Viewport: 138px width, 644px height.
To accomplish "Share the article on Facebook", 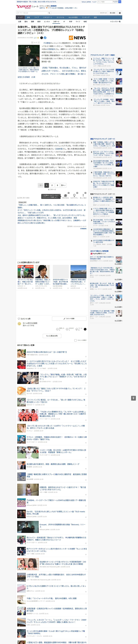I will point(45,38).
